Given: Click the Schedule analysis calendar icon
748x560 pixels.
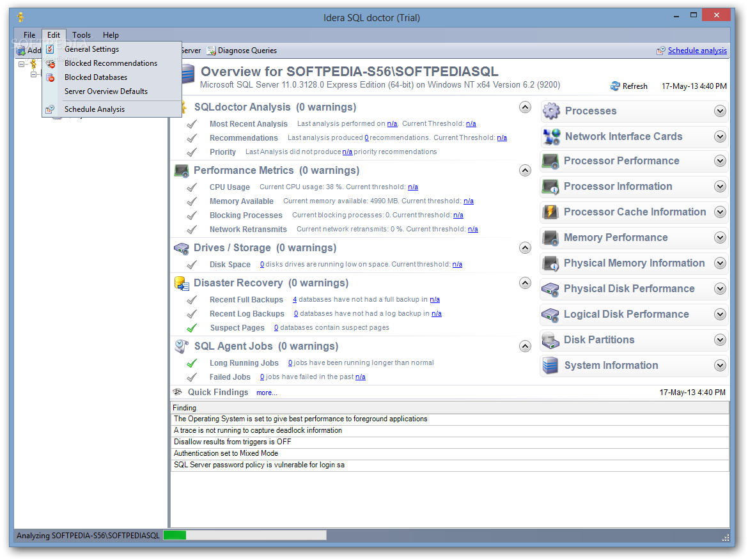Looking at the screenshot, I should [660, 51].
